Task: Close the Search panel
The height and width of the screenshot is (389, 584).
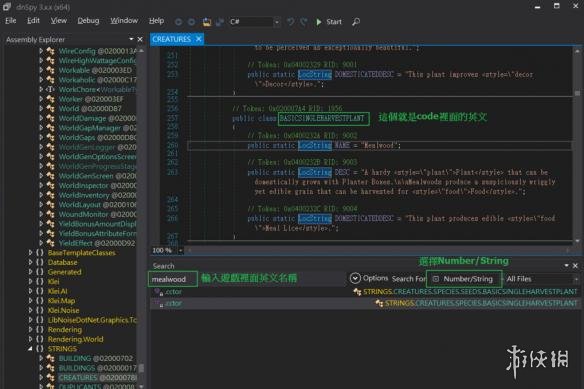Action: 575,266
